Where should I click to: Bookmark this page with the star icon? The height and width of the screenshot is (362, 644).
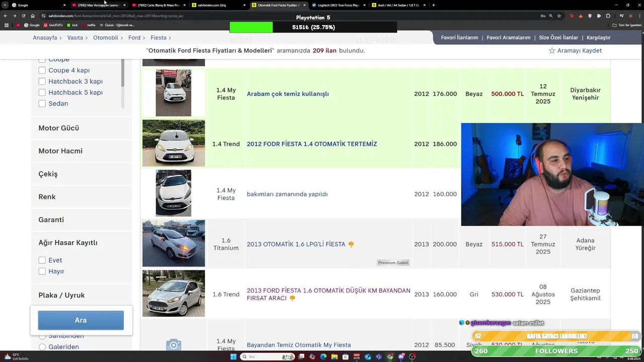[559, 16]
